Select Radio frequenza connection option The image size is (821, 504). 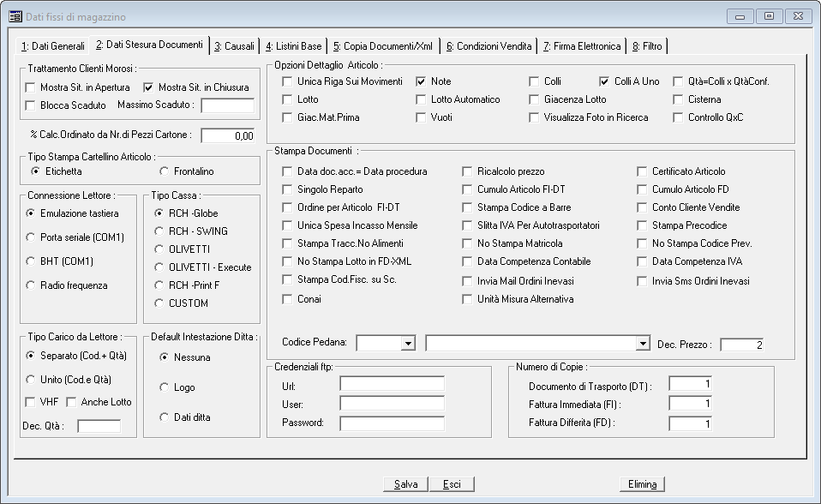click(x=32, y=285)
